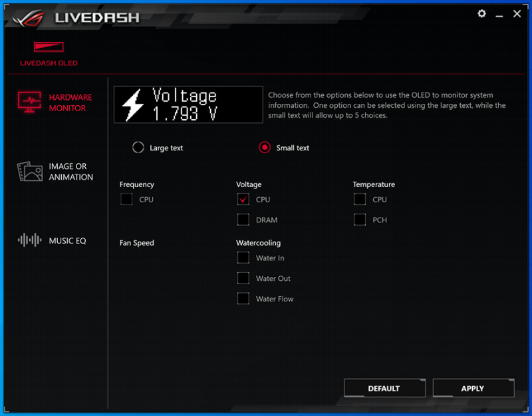Click the Voltage section heading
532x416 pixels.
249,184
